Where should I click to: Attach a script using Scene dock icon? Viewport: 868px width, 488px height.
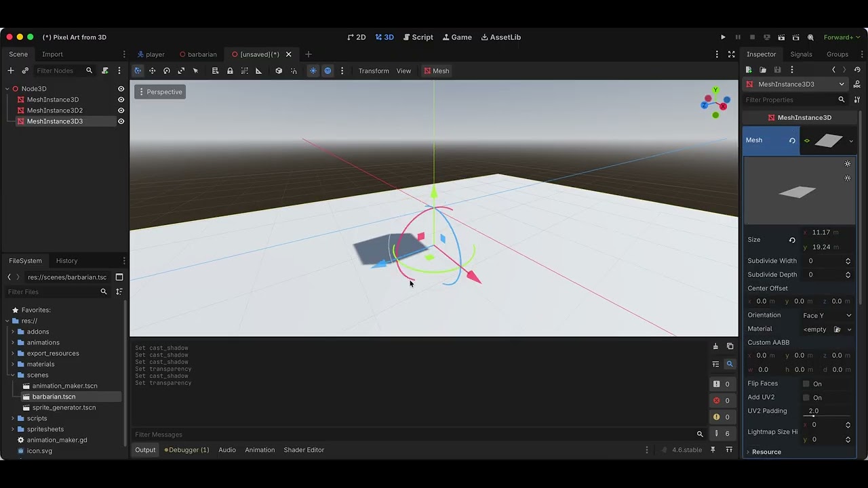pyautogui.click(x=105, y=70)
